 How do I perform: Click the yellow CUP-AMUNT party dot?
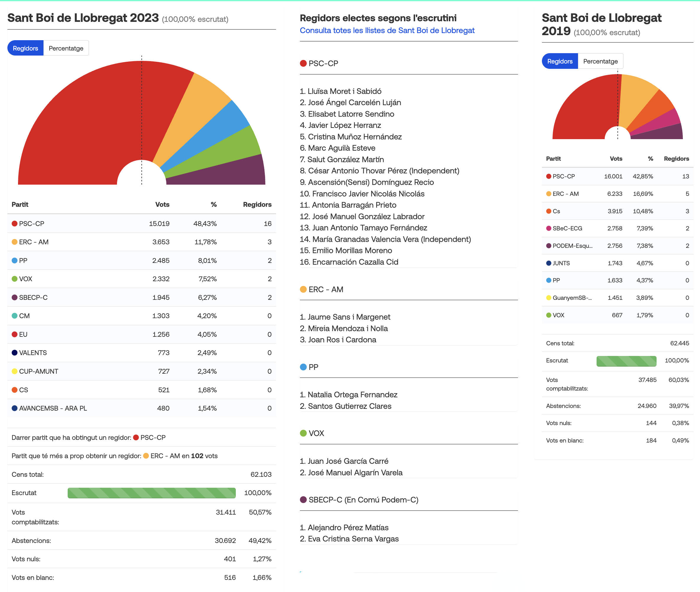(x=14, y=371)
